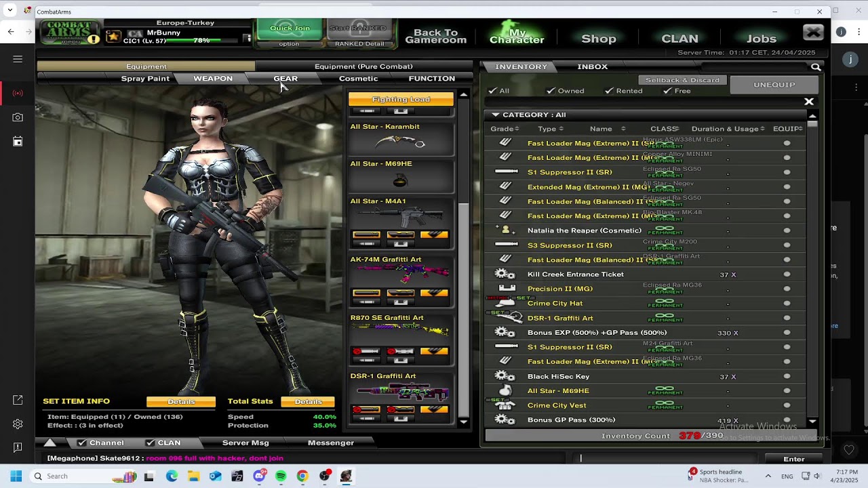Sort inventory by the Grade column
Screen dimensions: 868x488
tap(505, 129)
